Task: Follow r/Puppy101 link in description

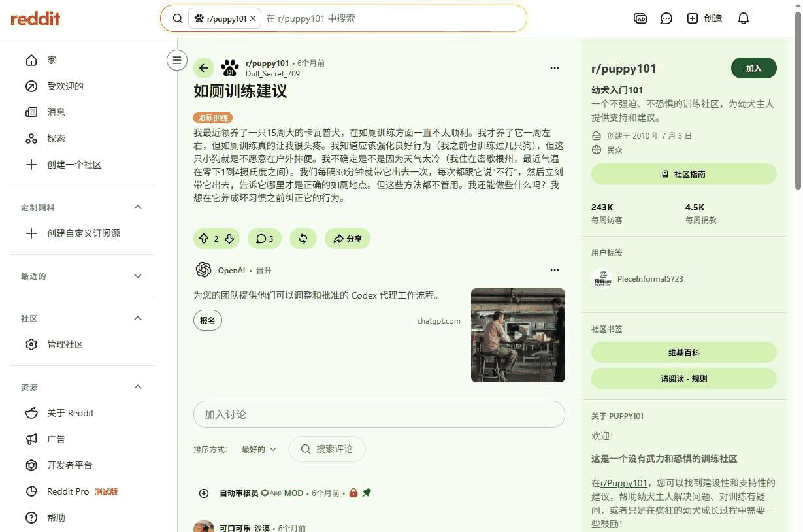Action: 624,483
